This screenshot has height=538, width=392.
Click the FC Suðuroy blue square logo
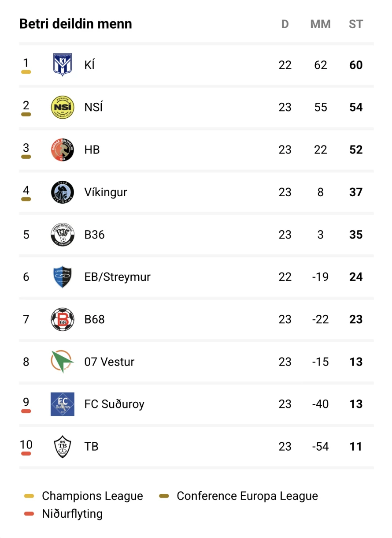pos(62,404)
